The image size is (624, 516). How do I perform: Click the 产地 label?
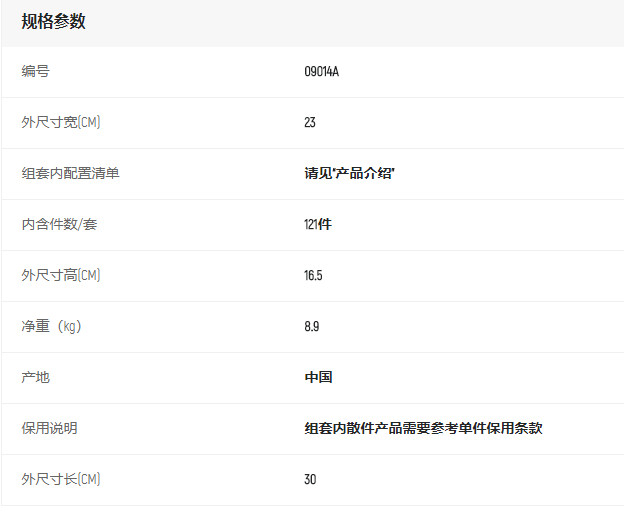click(x=35, y=378)
